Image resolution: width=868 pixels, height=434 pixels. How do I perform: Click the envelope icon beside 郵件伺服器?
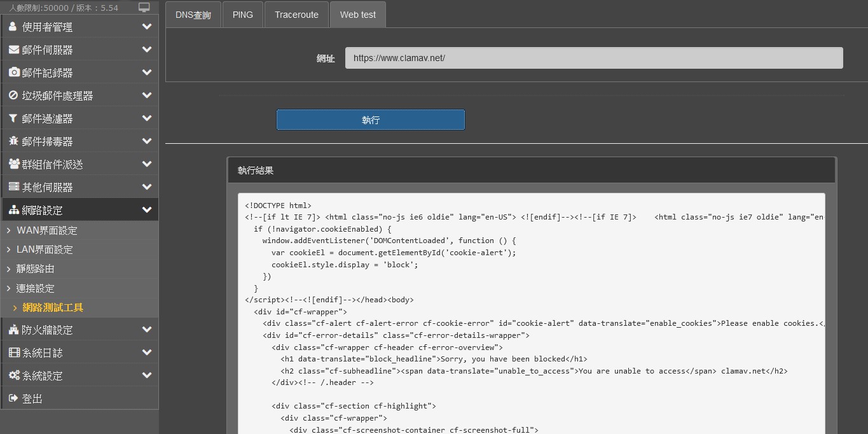[13, 50]
